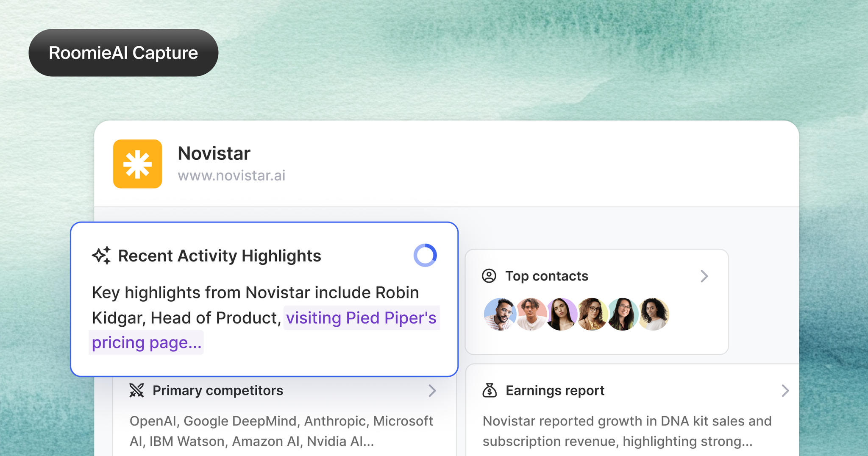
Task: Click the Novistar orange asterisk logo
Action: (137, 164)
